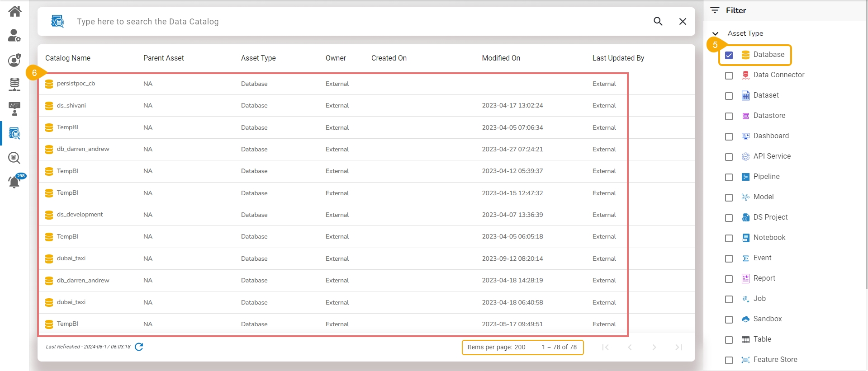Uncheck the Database asset type checkbox

[729, 55]
